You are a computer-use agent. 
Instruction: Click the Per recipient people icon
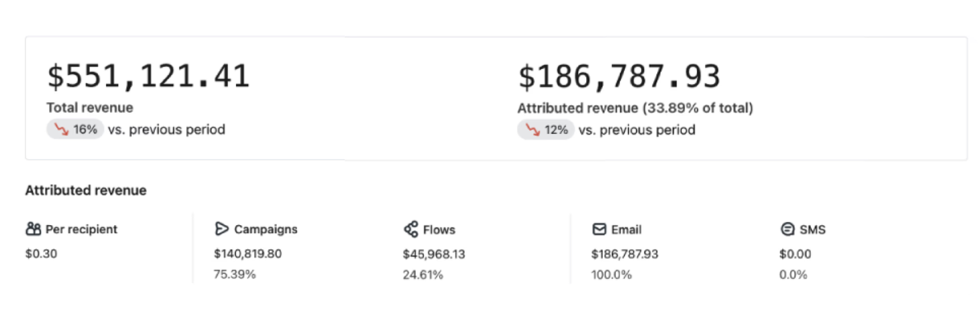[33, 229]
